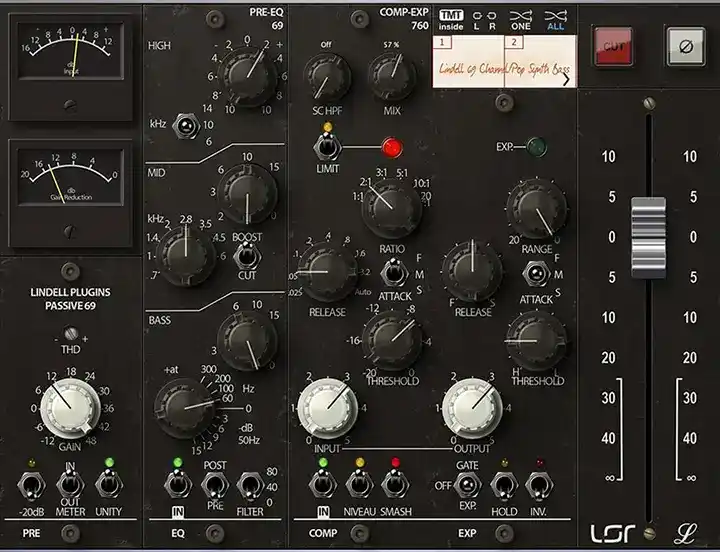Image resolution: width=720 pixels, height=552 pixels.
Task: Flip the compressor ATTACK F/M/S switch
Action: 394,272
